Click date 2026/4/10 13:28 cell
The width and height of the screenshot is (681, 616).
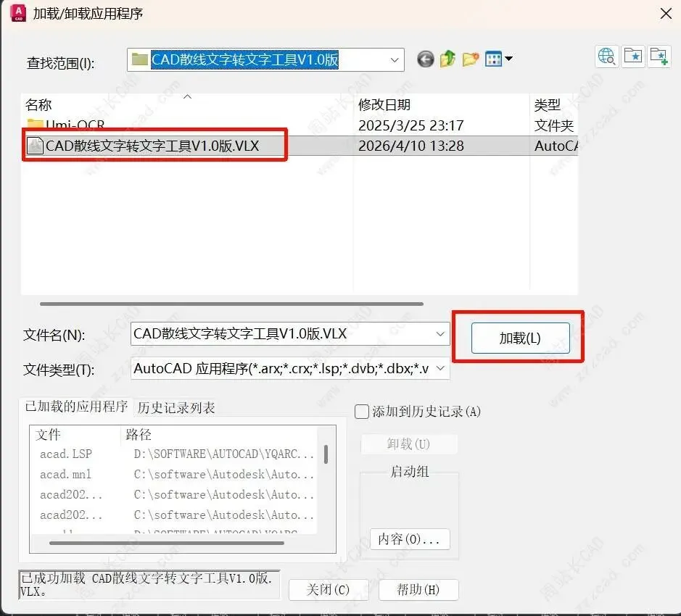[x=411, y=146]
